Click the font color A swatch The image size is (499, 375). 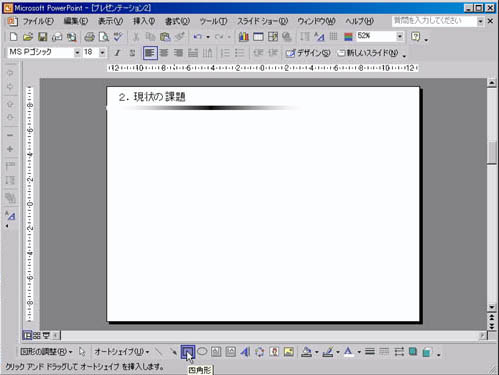348,352
